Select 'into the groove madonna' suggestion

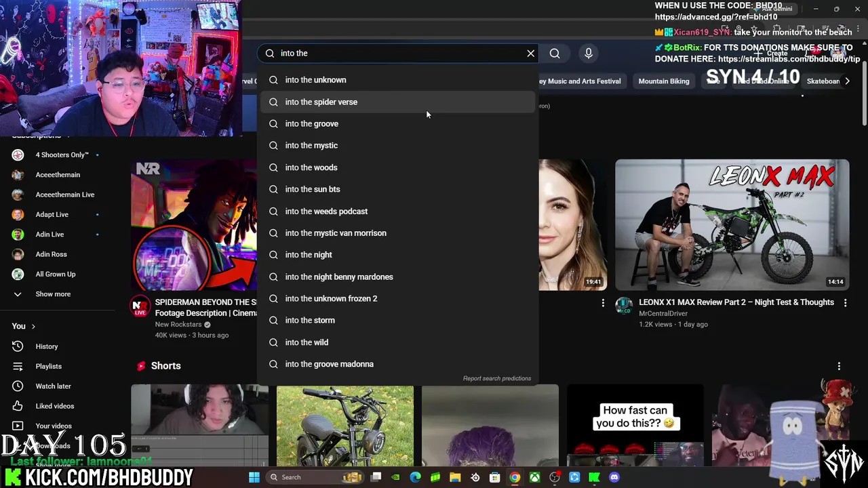click(x=398, y=364)
